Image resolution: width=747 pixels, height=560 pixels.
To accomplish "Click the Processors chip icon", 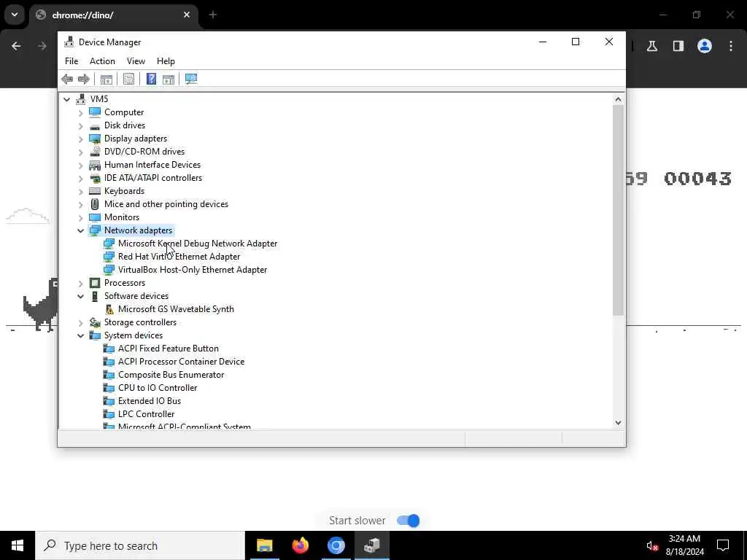I will point(95,283).
